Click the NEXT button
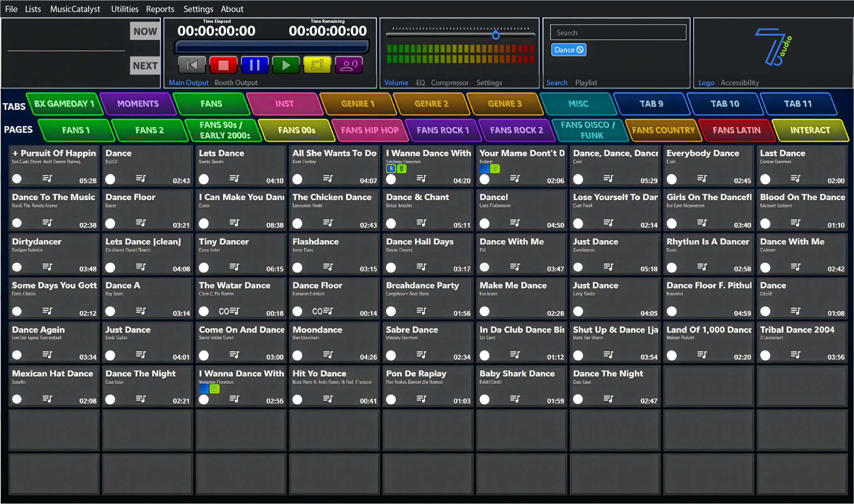This screenshot has width=854, height=504. pos(145,66)
